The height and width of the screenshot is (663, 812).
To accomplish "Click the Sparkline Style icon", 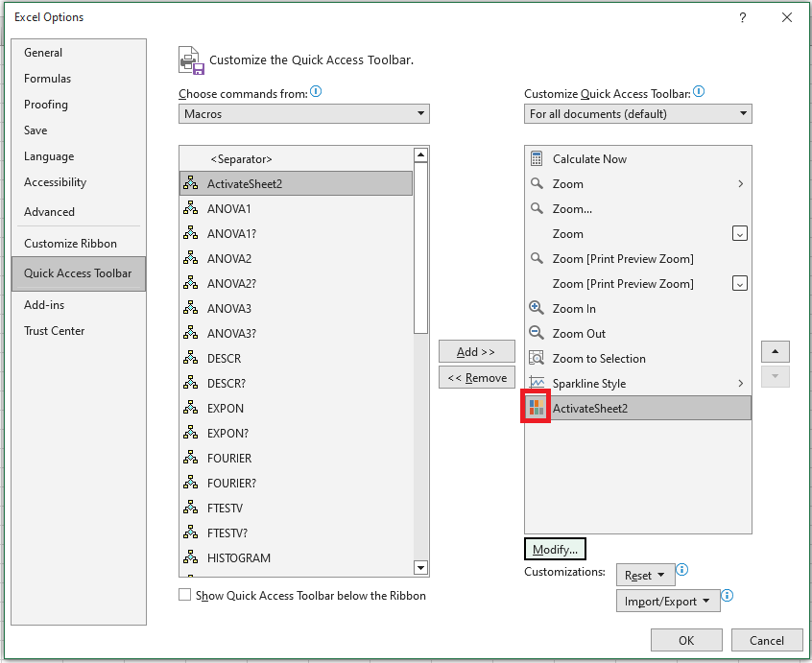I will (537, 383).
